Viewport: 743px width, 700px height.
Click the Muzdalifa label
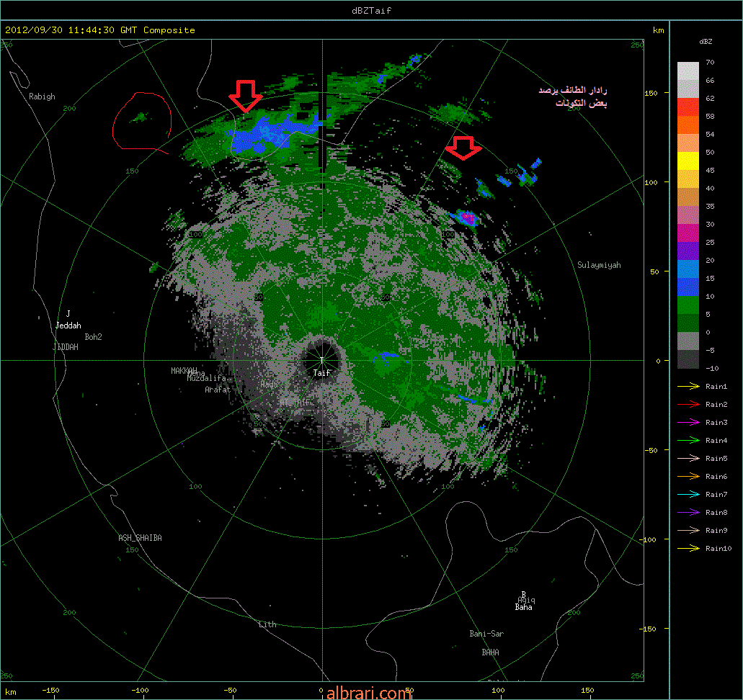[x=206, y=378]
